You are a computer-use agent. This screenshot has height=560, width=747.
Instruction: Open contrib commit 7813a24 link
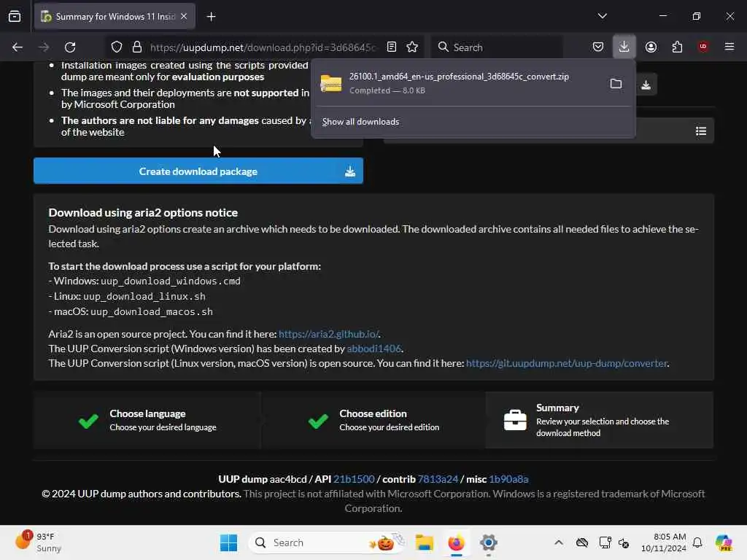(x=438, y=479)
